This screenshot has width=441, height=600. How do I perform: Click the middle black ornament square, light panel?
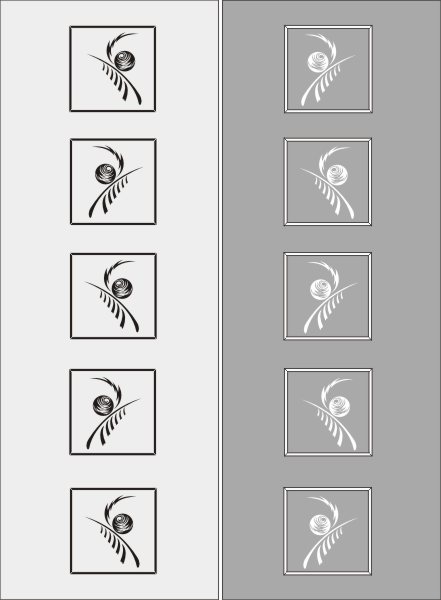113,296
